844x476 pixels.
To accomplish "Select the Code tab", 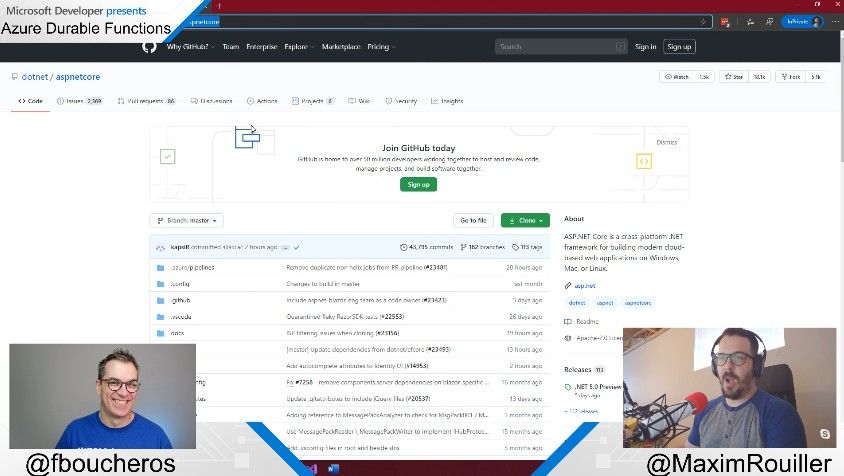I will [31, 101].
